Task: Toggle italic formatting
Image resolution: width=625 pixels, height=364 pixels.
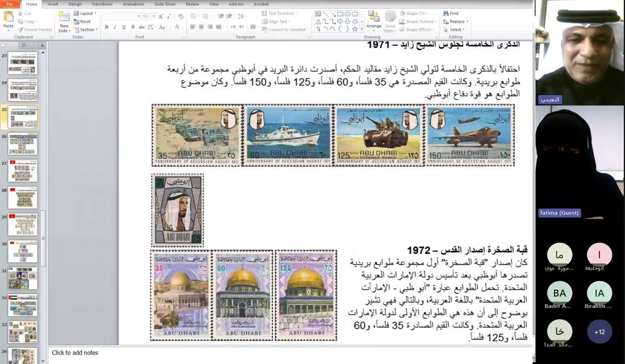Action: pyautogui.click(x=114, y=27)
